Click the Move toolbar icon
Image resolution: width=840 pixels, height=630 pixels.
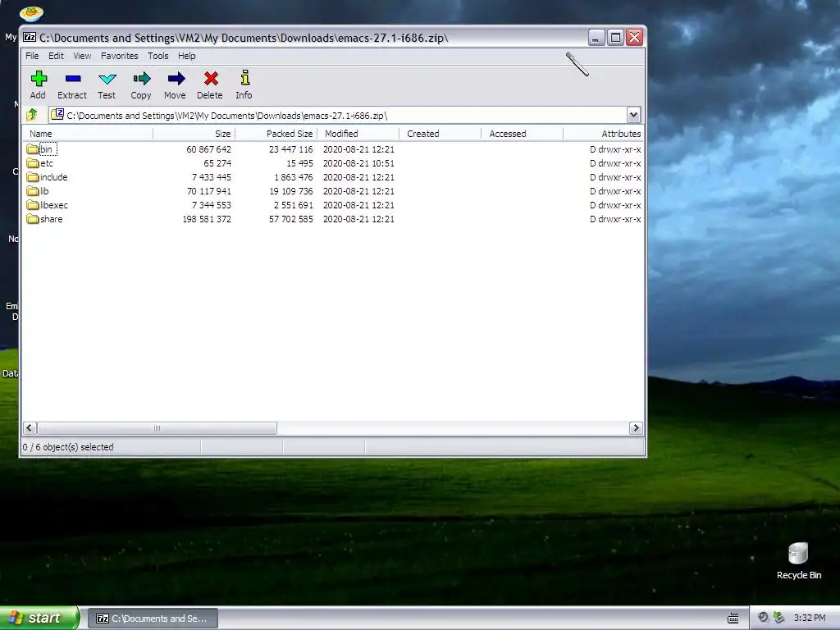(x=176, y=79)
